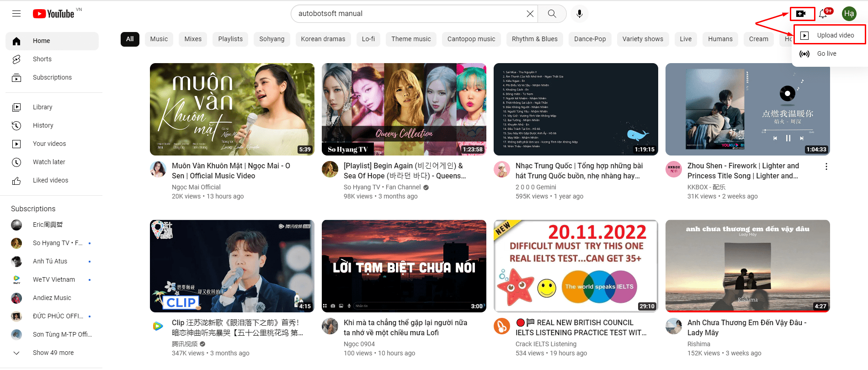Image resolution: width=868 pixels, height=370 pixels.
Task: Open KKBOX channel avatar
Action: pos(674,169)
